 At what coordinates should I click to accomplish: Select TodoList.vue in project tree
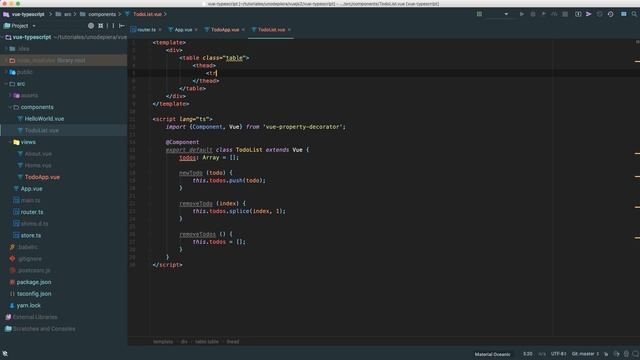point(42,131)
